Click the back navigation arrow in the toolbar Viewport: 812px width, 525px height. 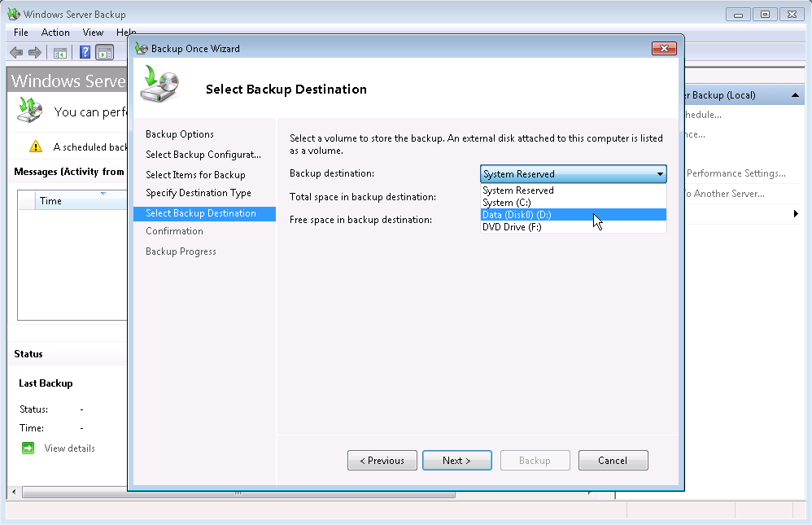coord(16,51)
